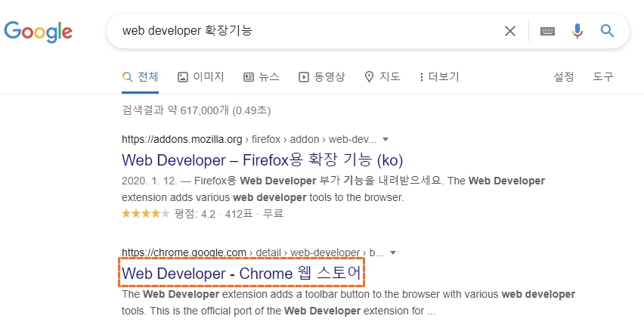
Task: Open 도구 search tools
Action: (603, 77)
